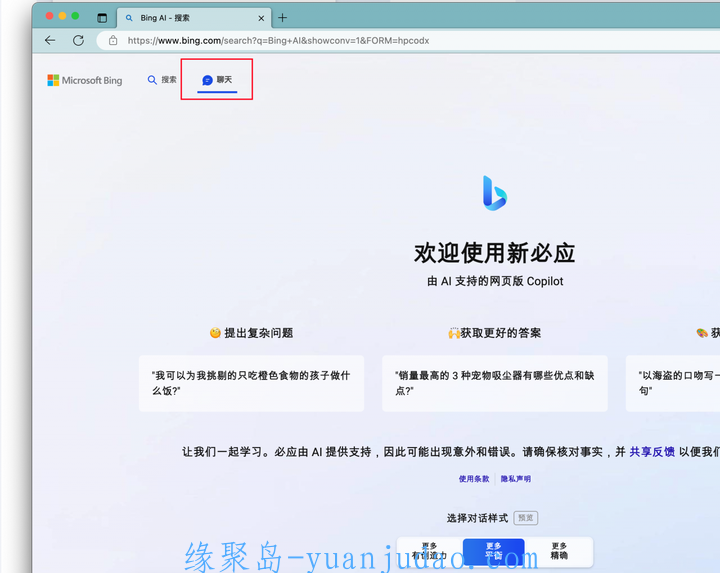Click the 提出复杂问题 heading
The image size is (720, 573).
point(251,333)
